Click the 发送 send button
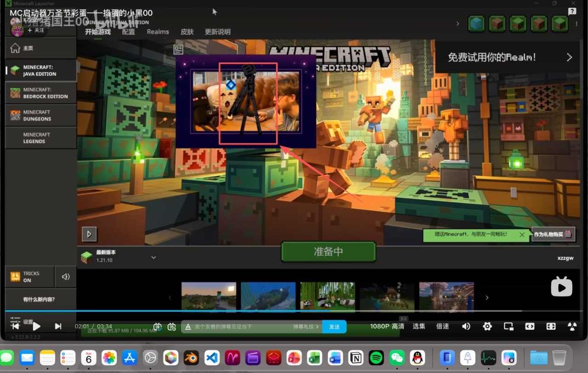588x373 pixels. click(334, 327)
